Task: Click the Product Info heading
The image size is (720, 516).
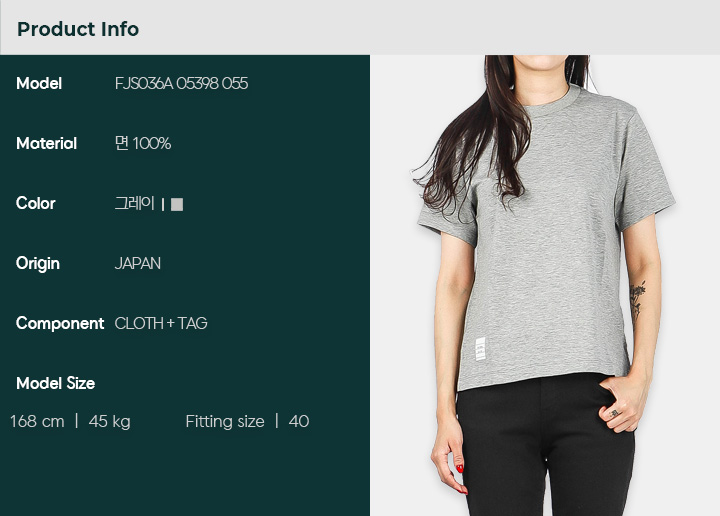Action: (78, 29)
